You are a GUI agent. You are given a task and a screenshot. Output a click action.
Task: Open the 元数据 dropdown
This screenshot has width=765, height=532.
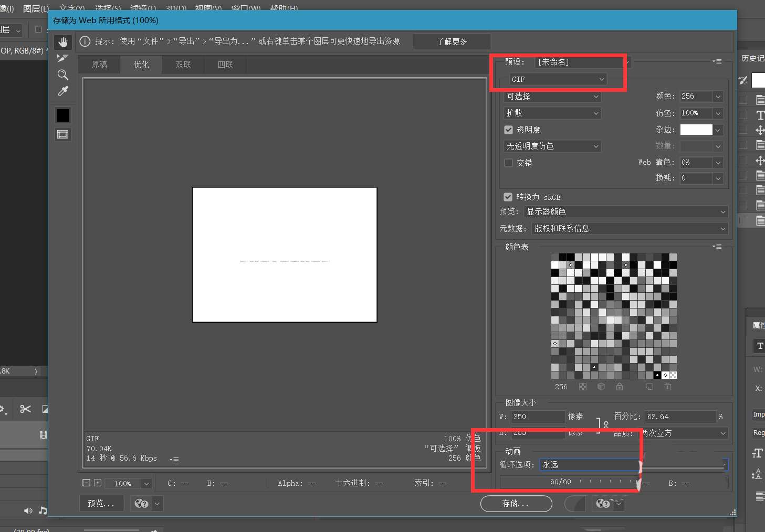pos(630,228)
